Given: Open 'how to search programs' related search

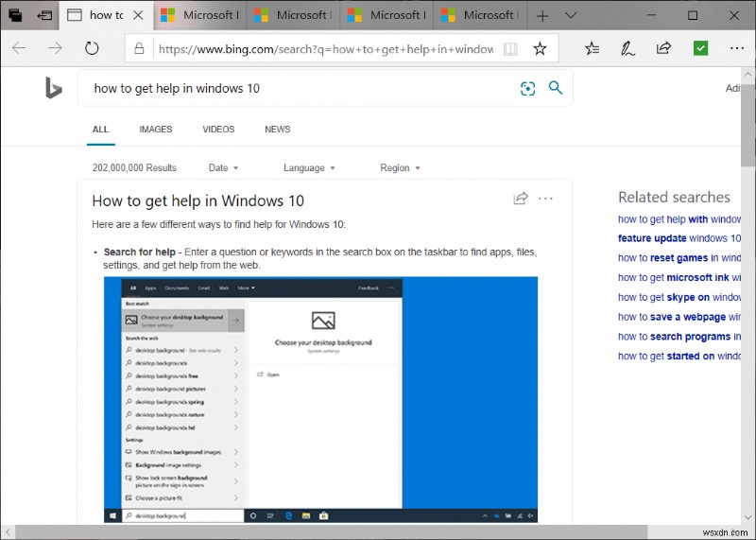Looking at the screenshot, I should tap(679, 337).
